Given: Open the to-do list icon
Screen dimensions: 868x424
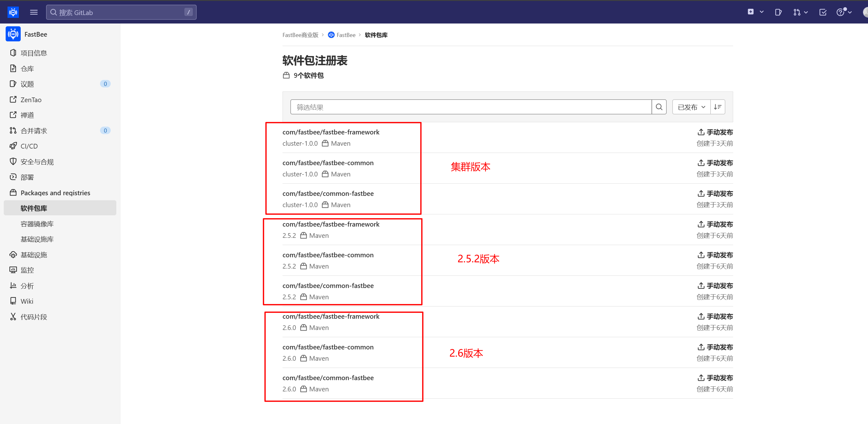Looking at the screenshot, I should (823, 13).
